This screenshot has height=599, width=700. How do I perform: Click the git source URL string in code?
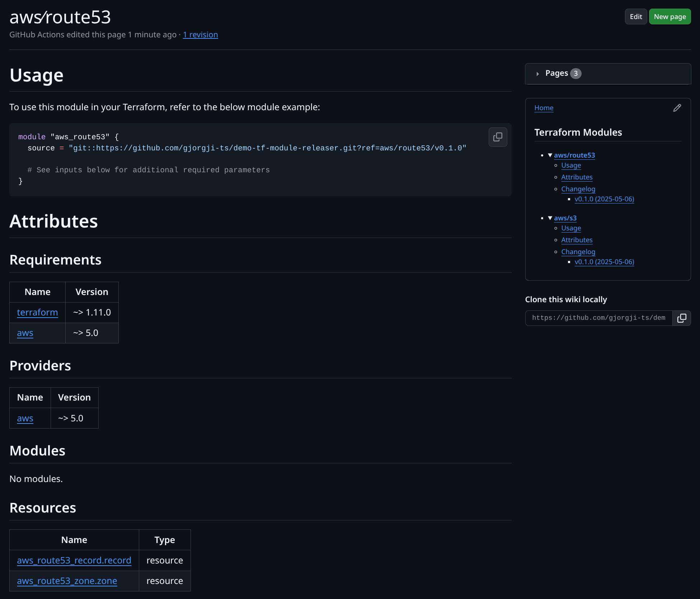[x=267, y=148]
